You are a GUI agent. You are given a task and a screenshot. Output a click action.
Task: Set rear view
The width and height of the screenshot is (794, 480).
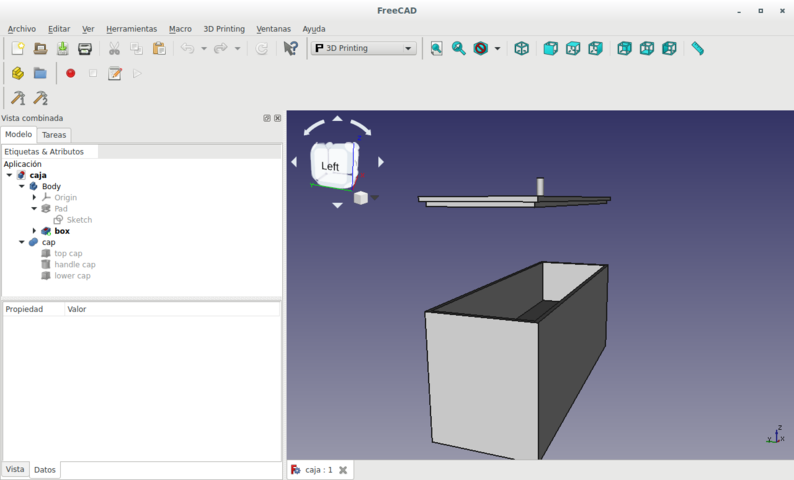[x=624, y=49]
